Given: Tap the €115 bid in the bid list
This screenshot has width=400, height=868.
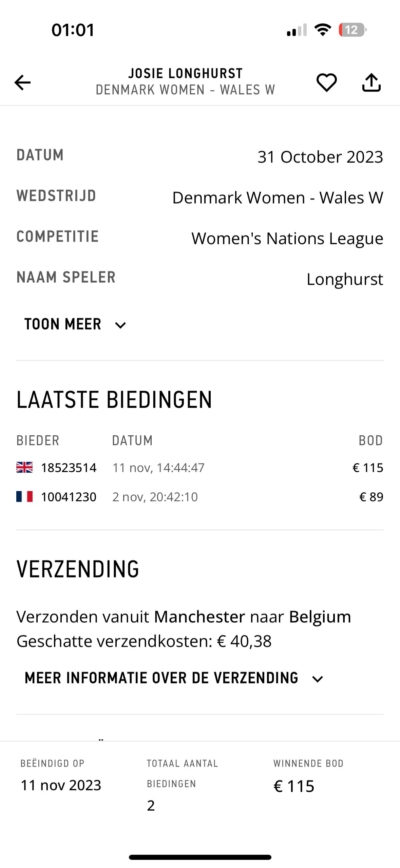Looking at the screenshot, I should coord(368,468).
